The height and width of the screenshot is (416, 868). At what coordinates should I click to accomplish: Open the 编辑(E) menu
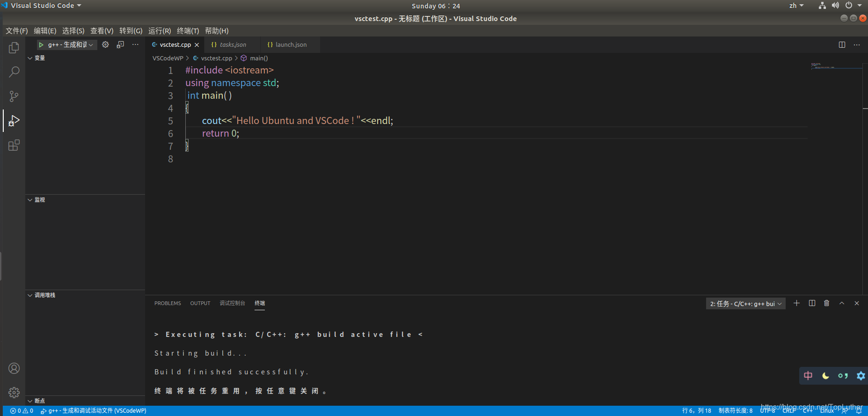click(45, 31)
